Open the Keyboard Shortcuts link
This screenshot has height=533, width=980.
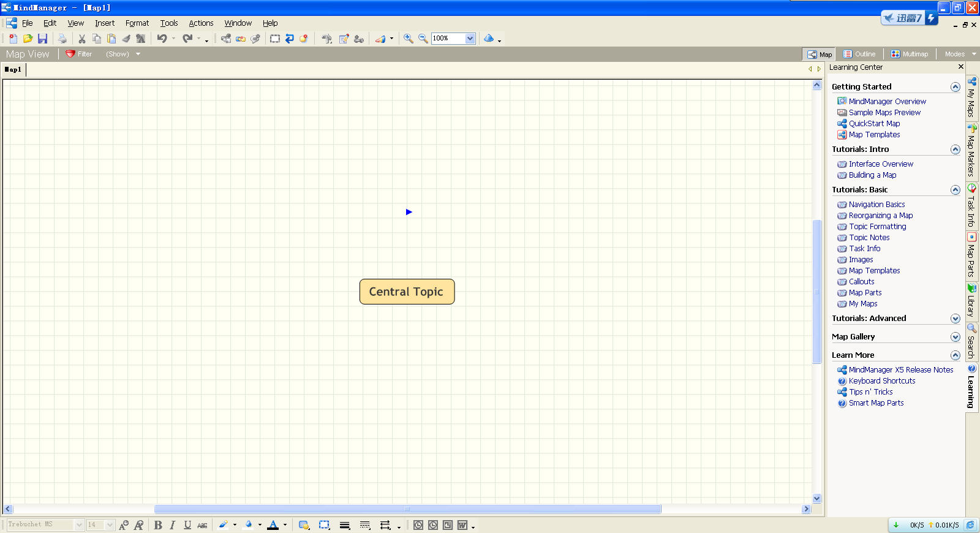[881, 381]
